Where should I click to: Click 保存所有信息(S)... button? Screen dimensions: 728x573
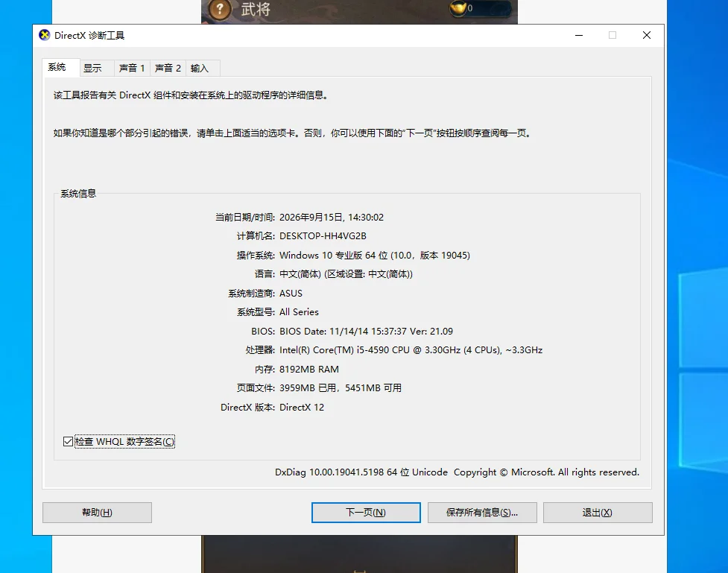tap(482, 513)
